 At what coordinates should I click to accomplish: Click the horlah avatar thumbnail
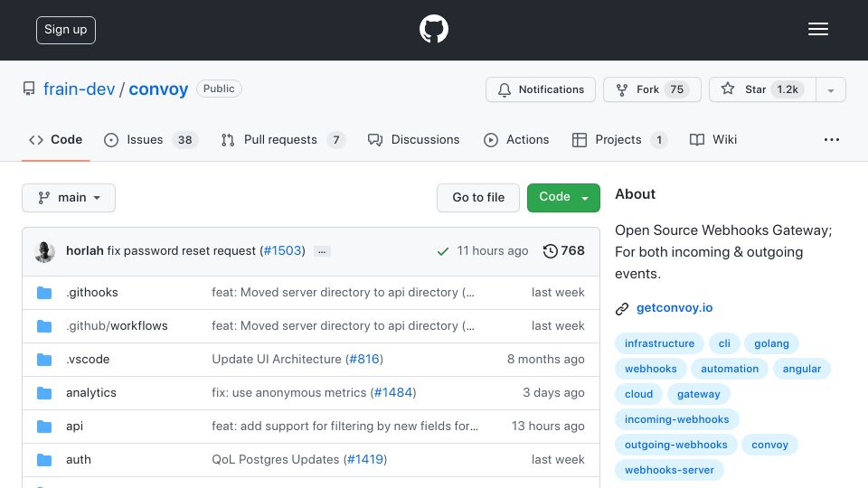(x=44, y=251)
